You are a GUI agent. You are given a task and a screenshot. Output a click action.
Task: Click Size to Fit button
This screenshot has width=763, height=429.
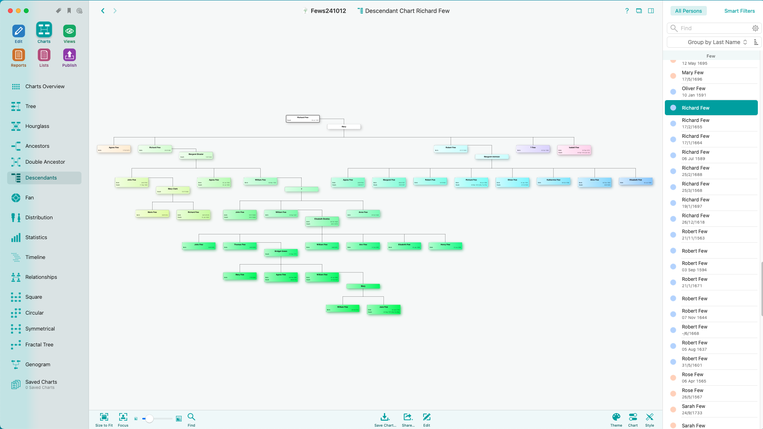pos(104,420)
